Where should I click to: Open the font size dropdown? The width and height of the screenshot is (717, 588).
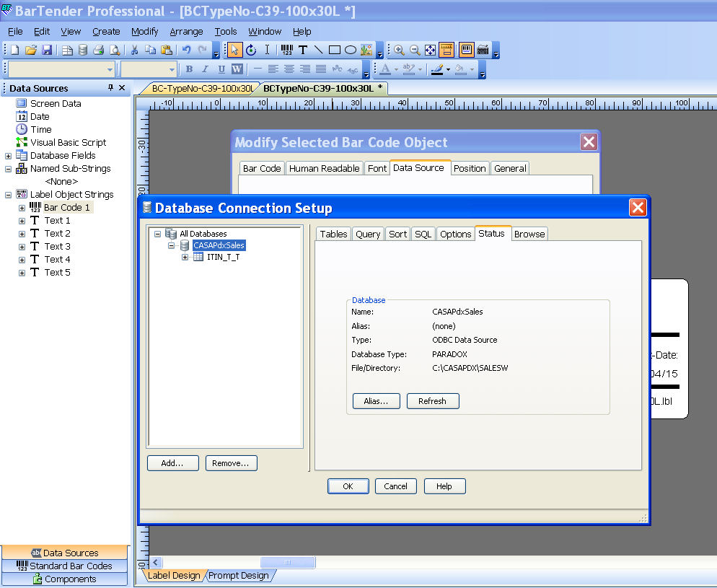coord(172,69)
